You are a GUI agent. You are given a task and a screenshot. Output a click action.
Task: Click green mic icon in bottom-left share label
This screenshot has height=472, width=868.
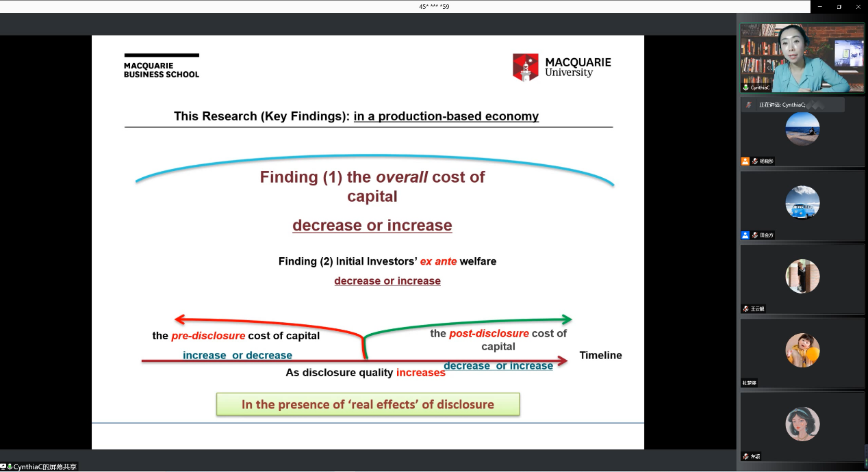coord(10,467)
